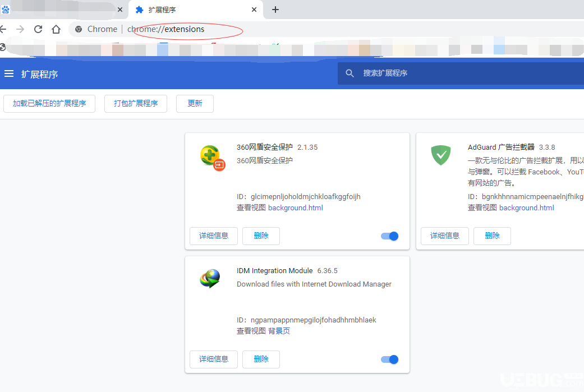Click the AdGuard green shield icon
This screenshot has height=392, width=584.
441,155
